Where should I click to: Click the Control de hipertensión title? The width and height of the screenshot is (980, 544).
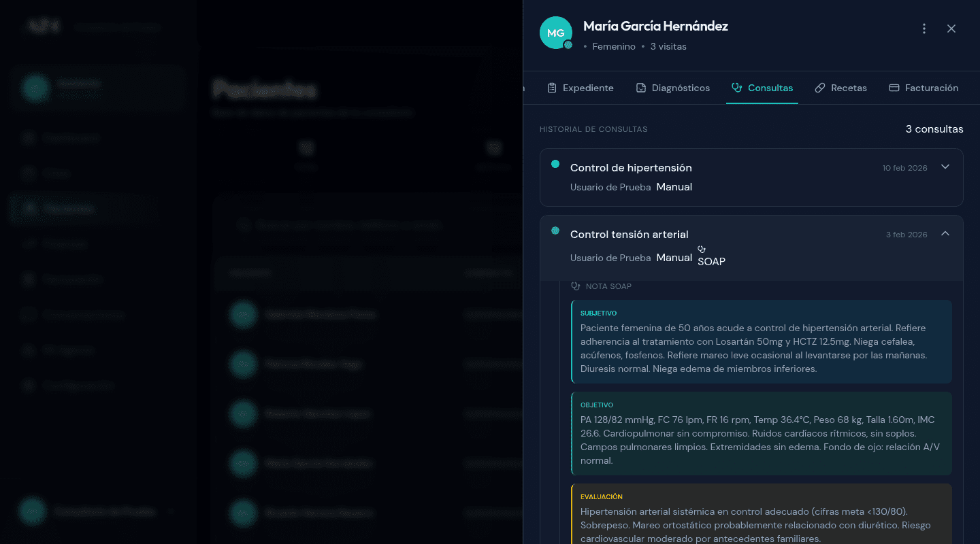pyautogui.click(x=631, y=168)
